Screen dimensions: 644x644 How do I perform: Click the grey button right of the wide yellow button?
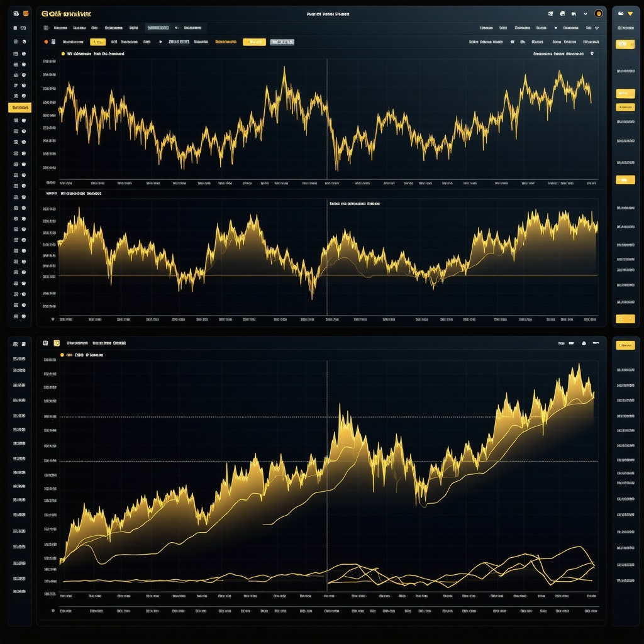(282, 42)
